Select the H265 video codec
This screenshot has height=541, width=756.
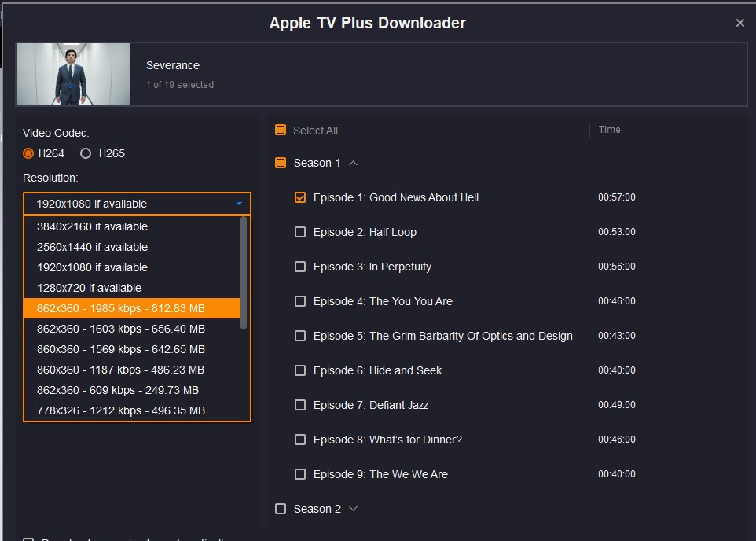[x=86, y=153]
